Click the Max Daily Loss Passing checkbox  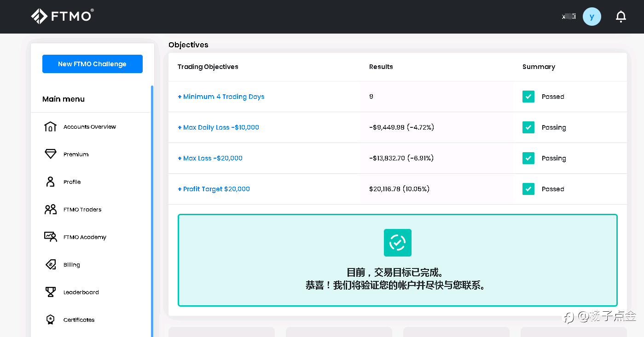pyautogui.click(x=528, y=127)
